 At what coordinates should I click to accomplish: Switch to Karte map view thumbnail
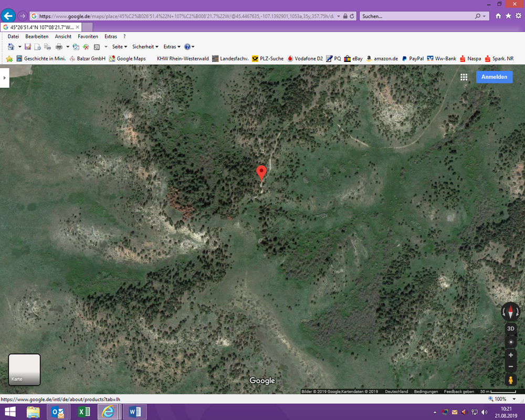[25, 370]
